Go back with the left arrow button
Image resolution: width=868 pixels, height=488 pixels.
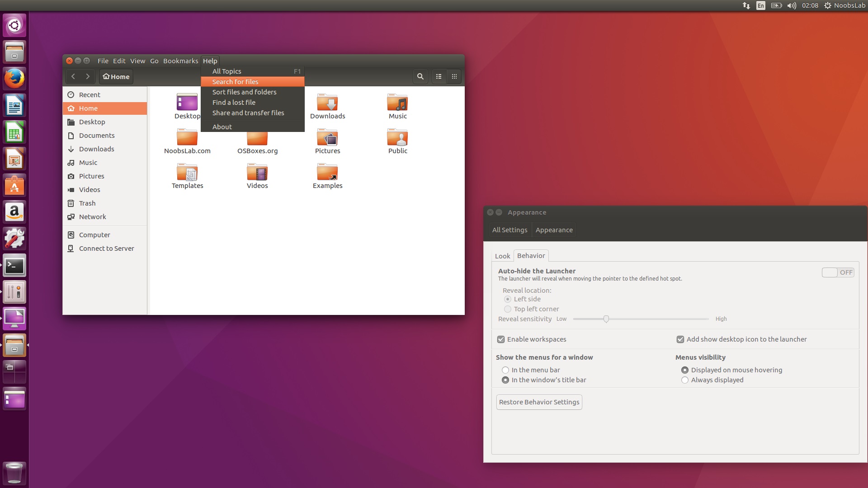pyautogui.click(x=73, y=77)
